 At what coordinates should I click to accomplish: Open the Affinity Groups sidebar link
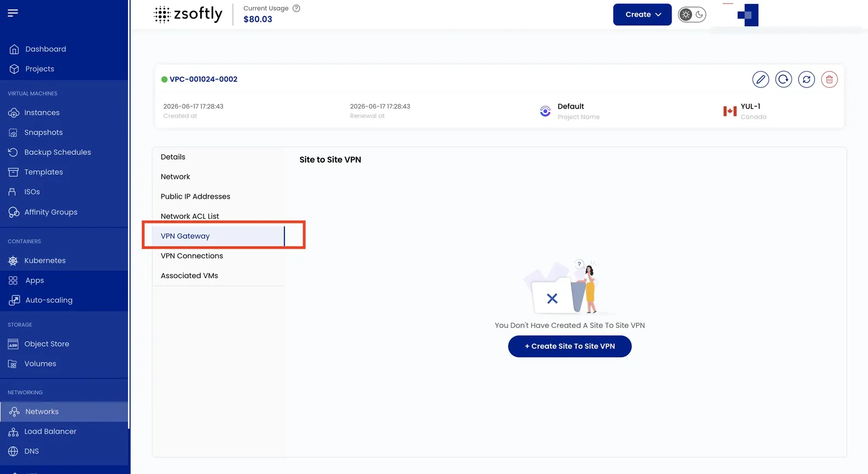pyautogui.click(x=51, y=212)
